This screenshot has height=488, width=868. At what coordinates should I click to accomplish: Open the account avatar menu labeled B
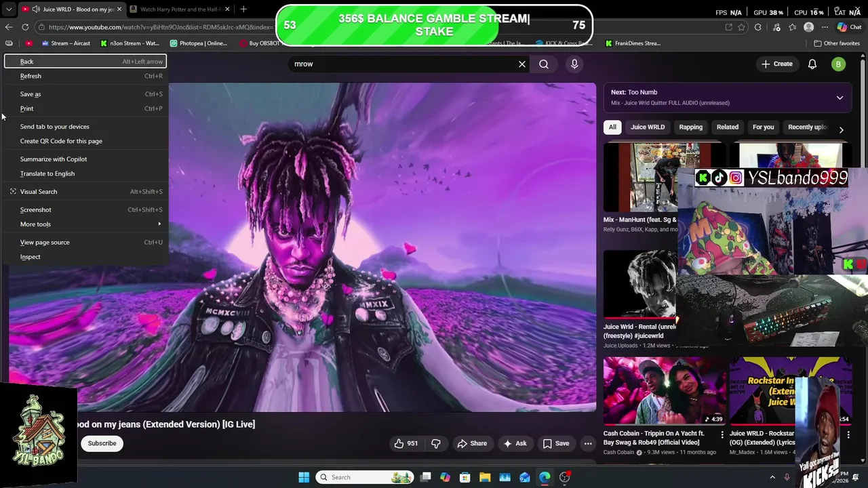point(839,64)
